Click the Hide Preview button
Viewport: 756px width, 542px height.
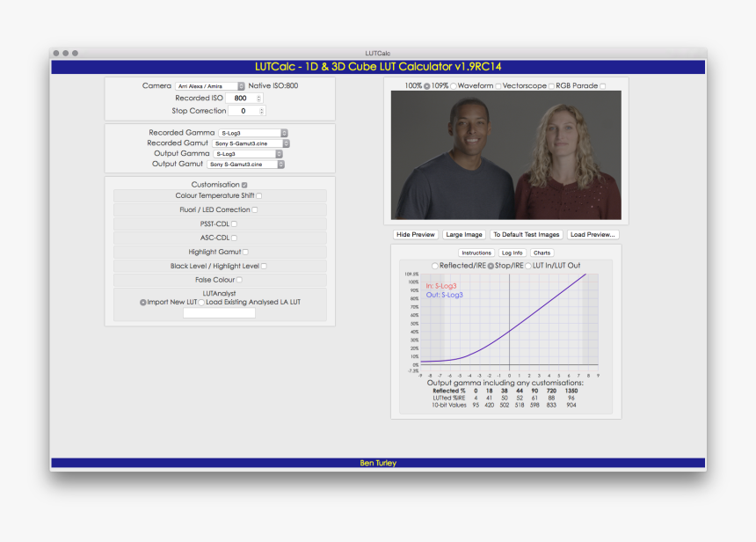416,235
